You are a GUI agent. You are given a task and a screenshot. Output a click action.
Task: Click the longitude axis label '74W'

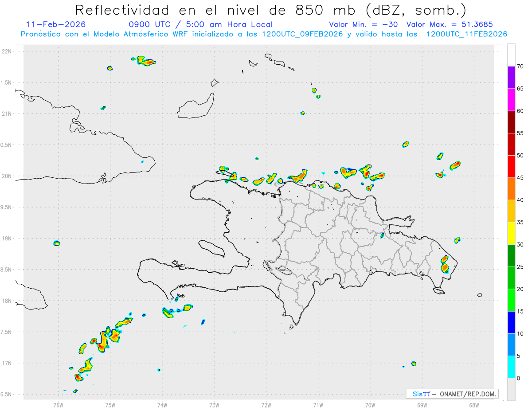point(162,405)
